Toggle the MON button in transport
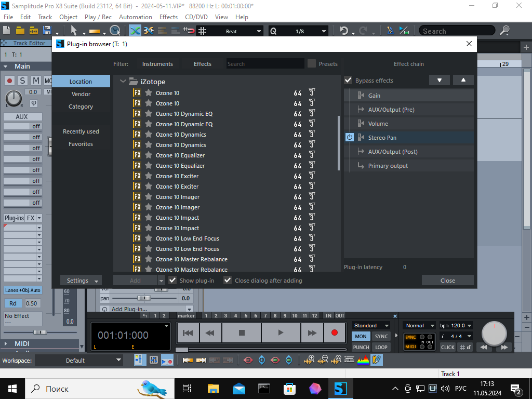This screenshot has height=399, width=532. 361,336
